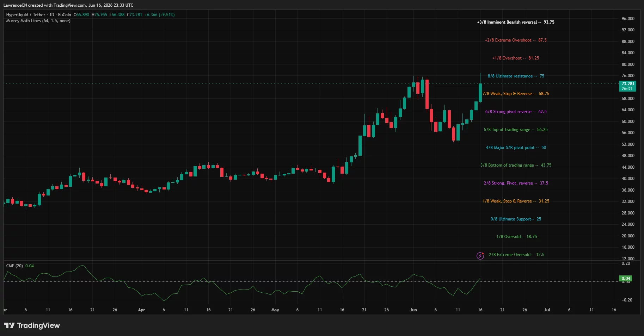Select the 8/8 Ultimate resistance 75 label
This screenshot has height=336, width=644.
pyautogui.click(x=516, y=76)
